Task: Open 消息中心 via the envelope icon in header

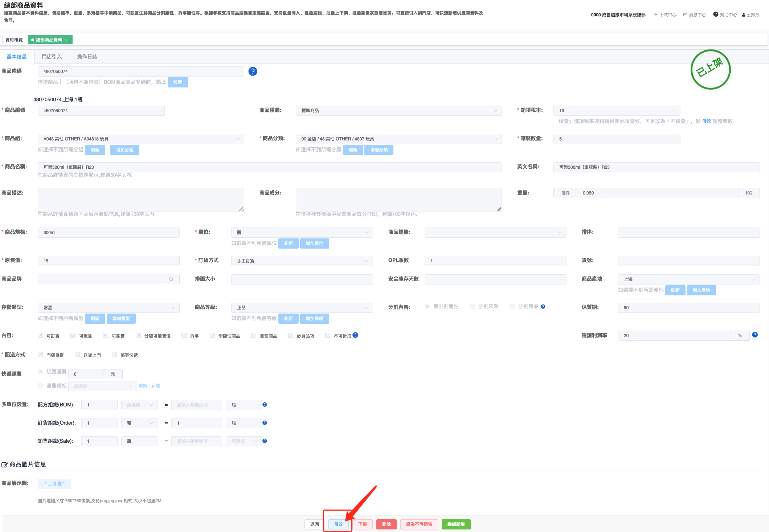Action: click(685, 15)
